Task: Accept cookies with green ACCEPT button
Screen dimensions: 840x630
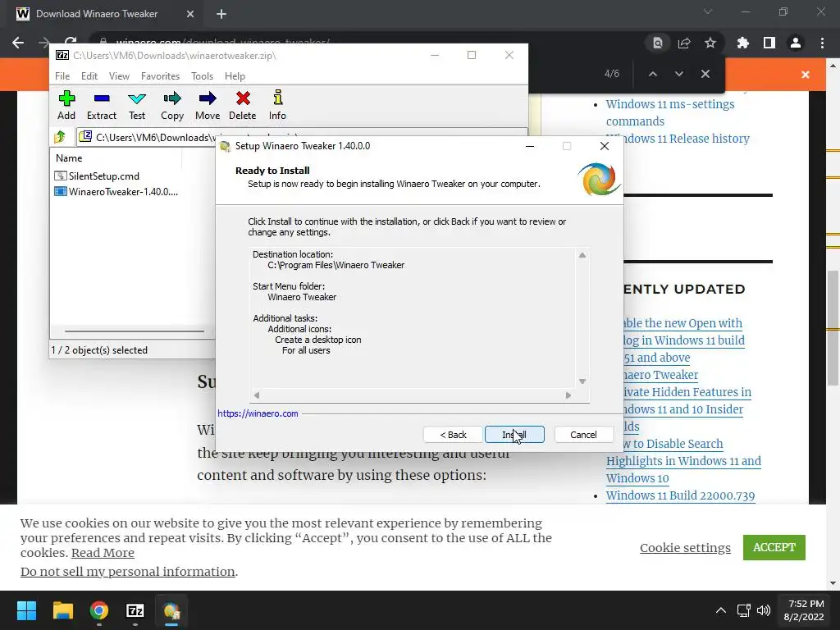Action: tap(774, 547)
